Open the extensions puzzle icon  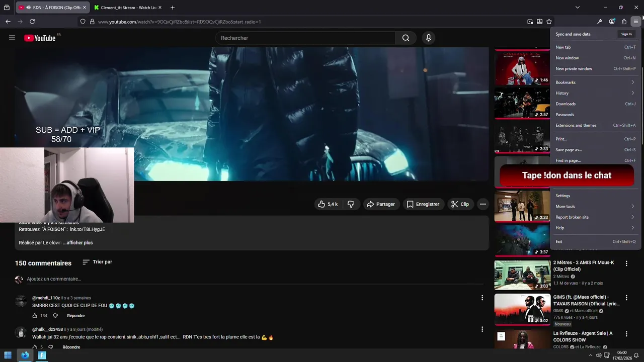[x=624, y=22]
